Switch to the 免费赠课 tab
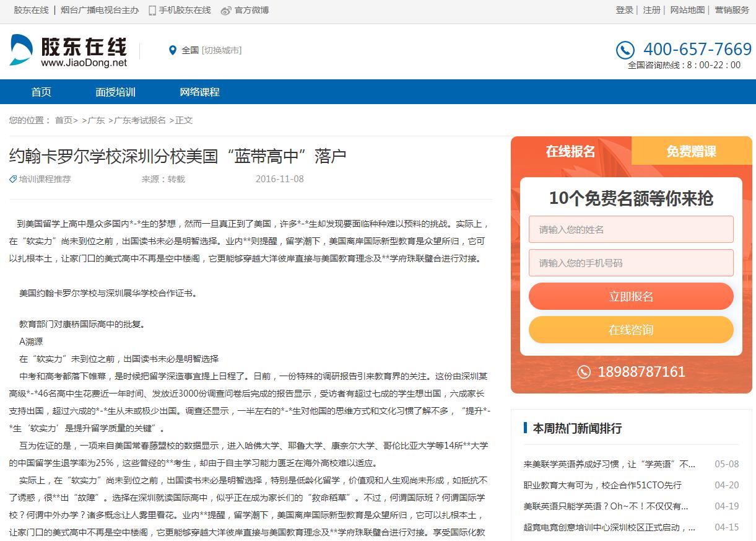Image resolution: width=756 pixels, height=541 pixels. 692,151
